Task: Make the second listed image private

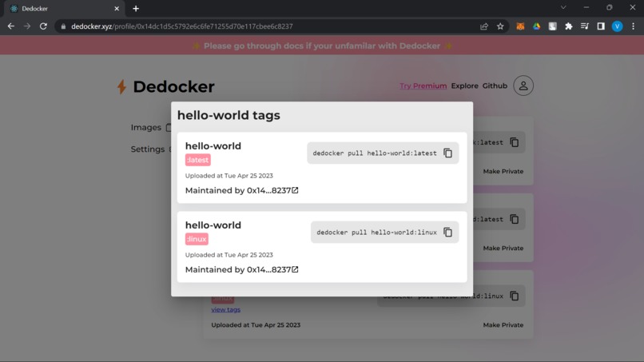Action: 503,249
